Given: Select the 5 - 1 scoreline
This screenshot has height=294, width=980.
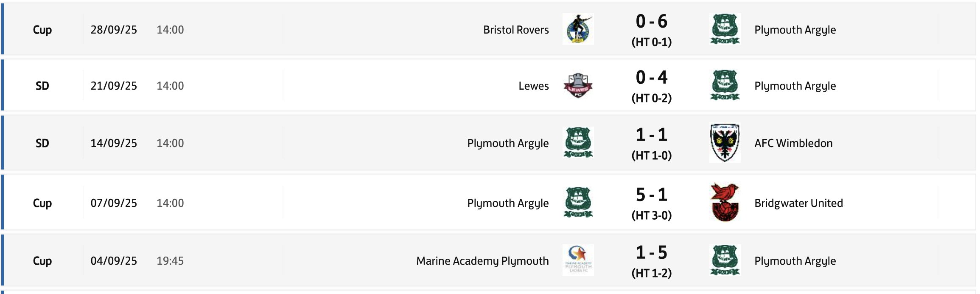Looking at the screenshot, I should [651, 195].
